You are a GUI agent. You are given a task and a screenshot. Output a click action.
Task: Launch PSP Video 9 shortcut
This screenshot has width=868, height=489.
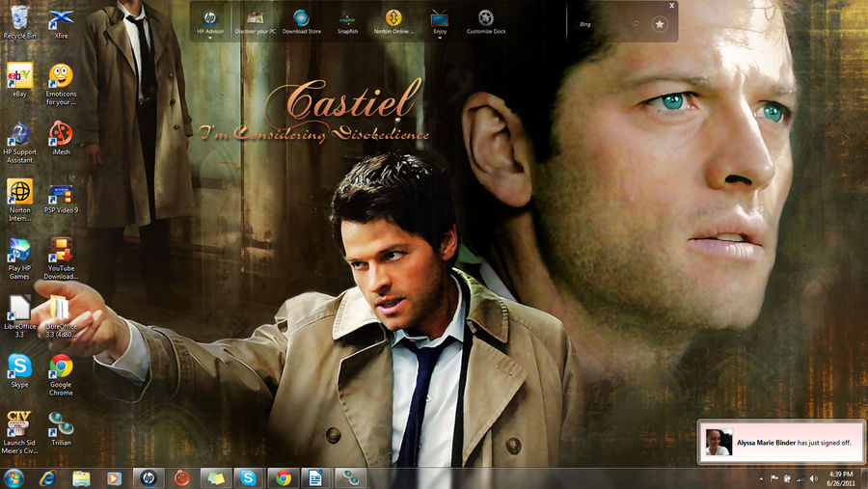pos(61,199)
